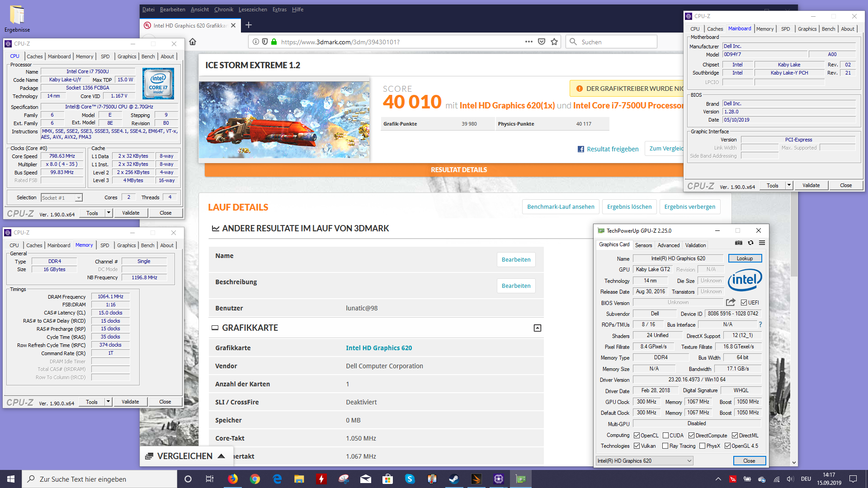Click Ergebnis verbergen button
Screen dimensions: 868x488
690,206
